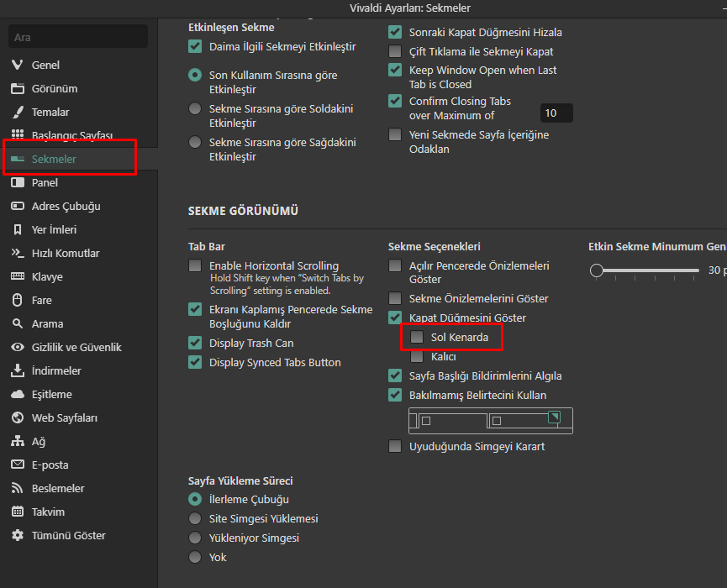Click the Hızlı Komutlar prompt icon
Screen dimensions: 727x588
(18, 253)
